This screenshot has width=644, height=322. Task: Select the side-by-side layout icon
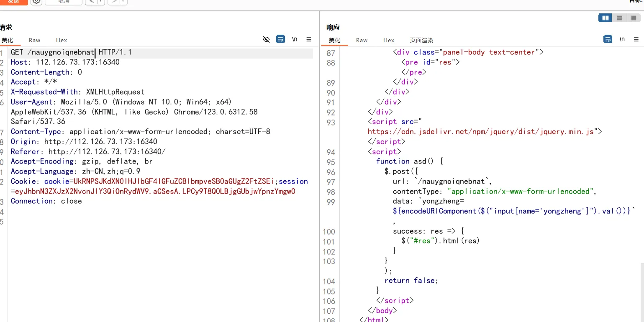point(605,18)
